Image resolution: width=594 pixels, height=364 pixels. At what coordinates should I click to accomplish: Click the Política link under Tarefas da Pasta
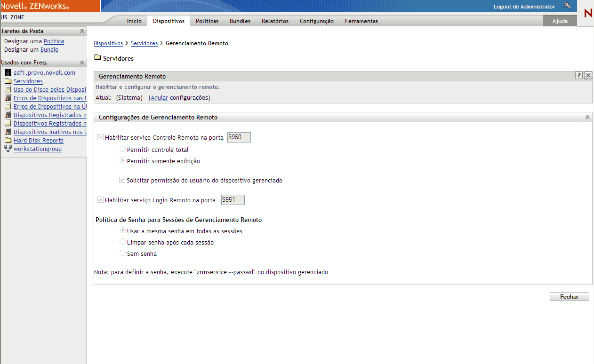click(x=54, y=41)
